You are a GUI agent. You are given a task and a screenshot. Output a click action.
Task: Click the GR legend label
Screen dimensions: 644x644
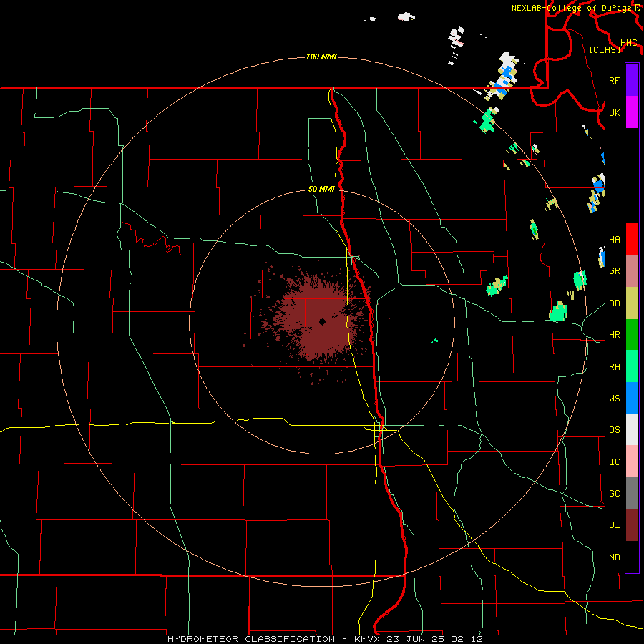click(614, 271)
